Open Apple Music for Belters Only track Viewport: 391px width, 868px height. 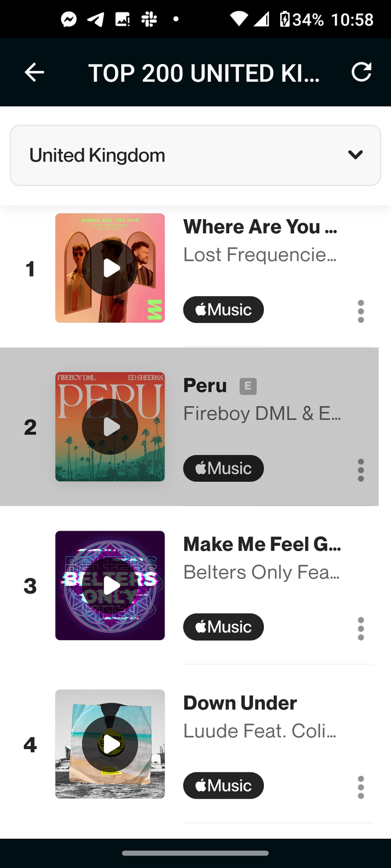click(223, 627)
